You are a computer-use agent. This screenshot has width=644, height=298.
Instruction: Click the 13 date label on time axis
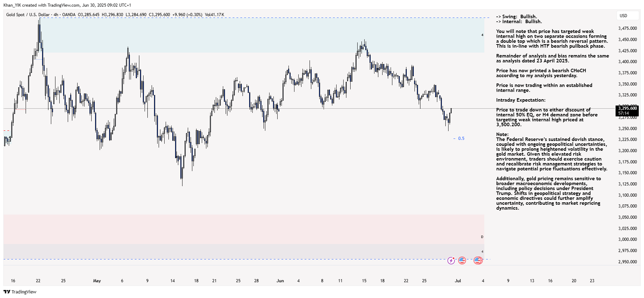(532, 280)
